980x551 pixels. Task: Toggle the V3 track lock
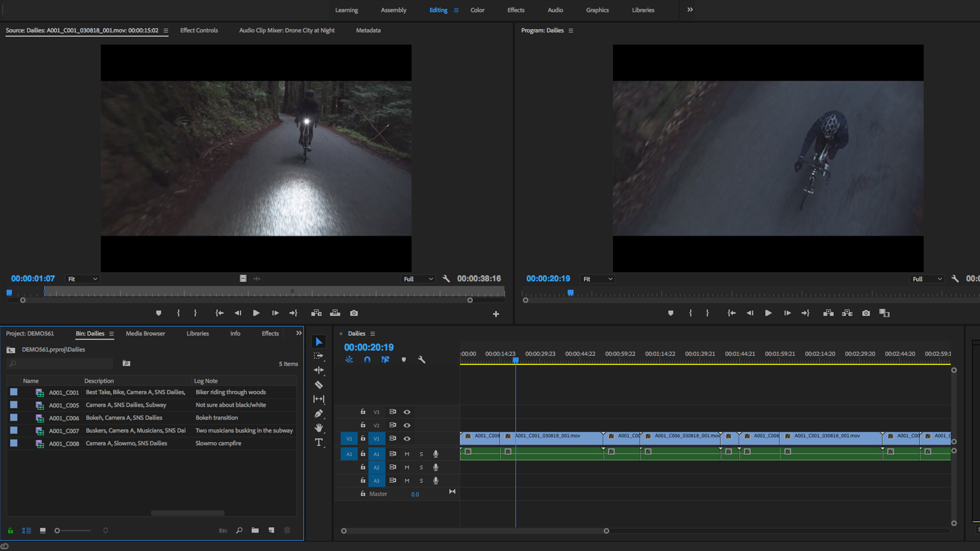pos(363,412)
